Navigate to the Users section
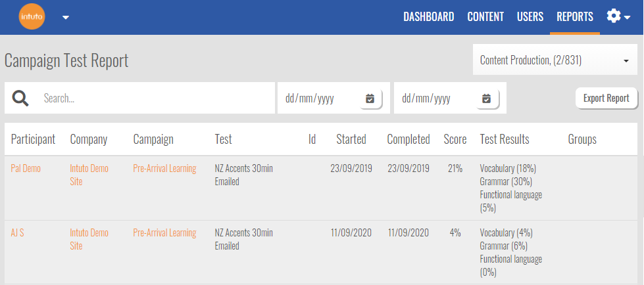The width and height of the screenshot is (644, 285). click(530, 17)
